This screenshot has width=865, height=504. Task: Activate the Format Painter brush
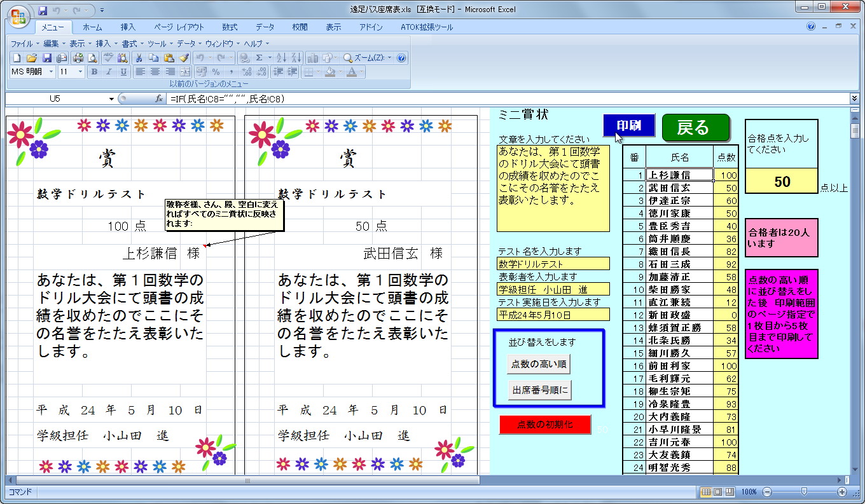[x=184, y=58]
